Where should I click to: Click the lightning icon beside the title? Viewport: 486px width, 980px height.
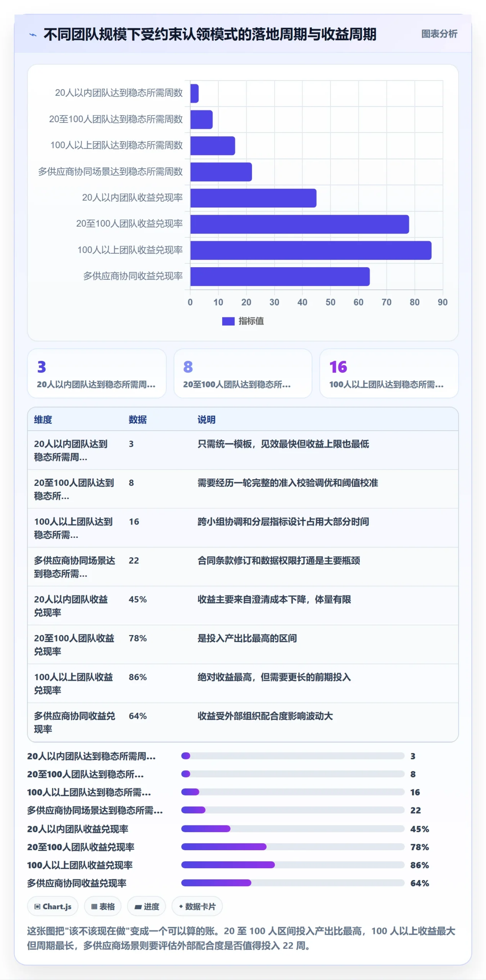click(33, 35)
